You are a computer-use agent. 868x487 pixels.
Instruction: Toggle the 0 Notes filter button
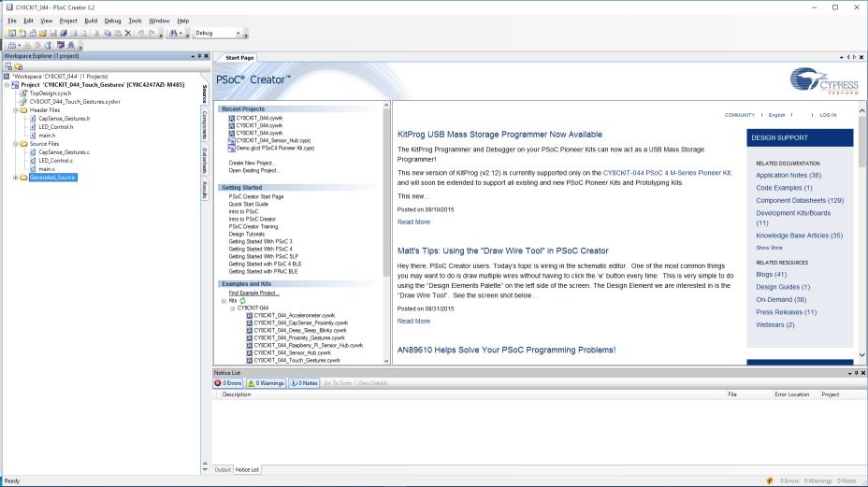click(304, 383)
